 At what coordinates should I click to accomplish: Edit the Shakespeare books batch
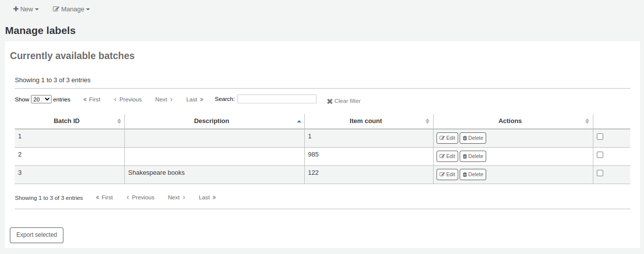click(x=447, y=175)
